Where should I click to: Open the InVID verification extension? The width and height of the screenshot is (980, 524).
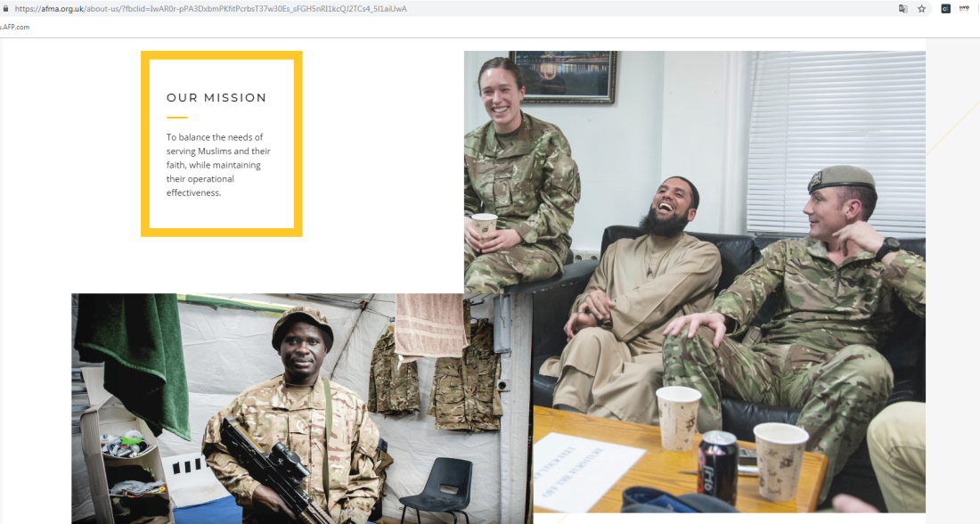click(x=964, y=9)
